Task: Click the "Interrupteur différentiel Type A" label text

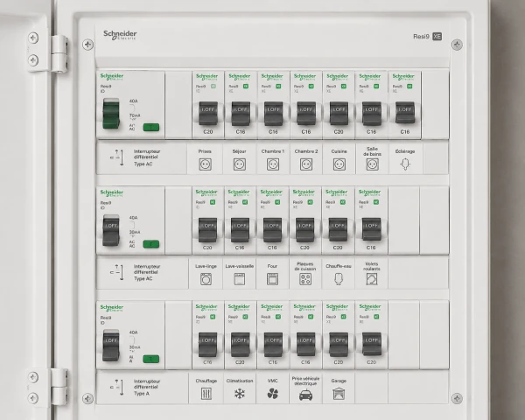Action: 147,387
